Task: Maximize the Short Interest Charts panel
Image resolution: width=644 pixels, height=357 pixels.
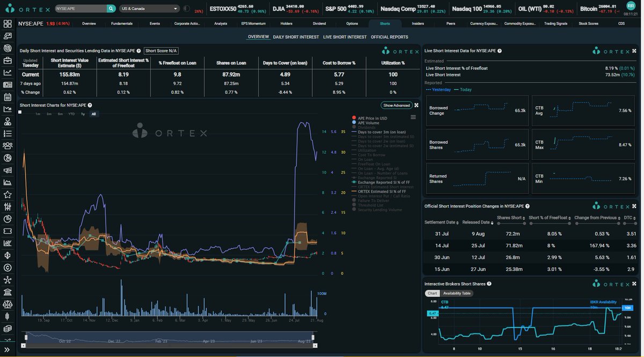Action: tap(416, 105)
